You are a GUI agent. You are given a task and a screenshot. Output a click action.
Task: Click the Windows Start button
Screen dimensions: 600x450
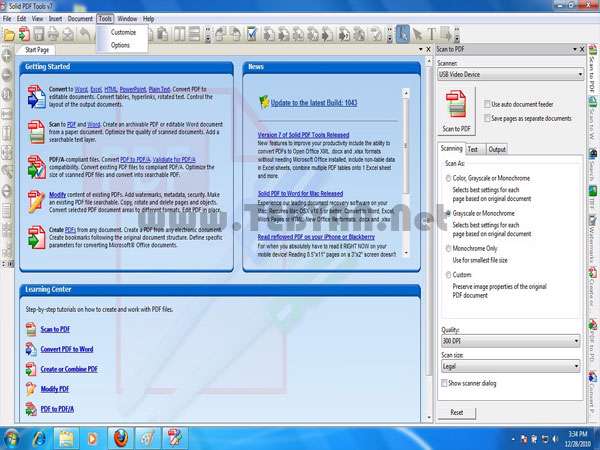click(11, 439)
